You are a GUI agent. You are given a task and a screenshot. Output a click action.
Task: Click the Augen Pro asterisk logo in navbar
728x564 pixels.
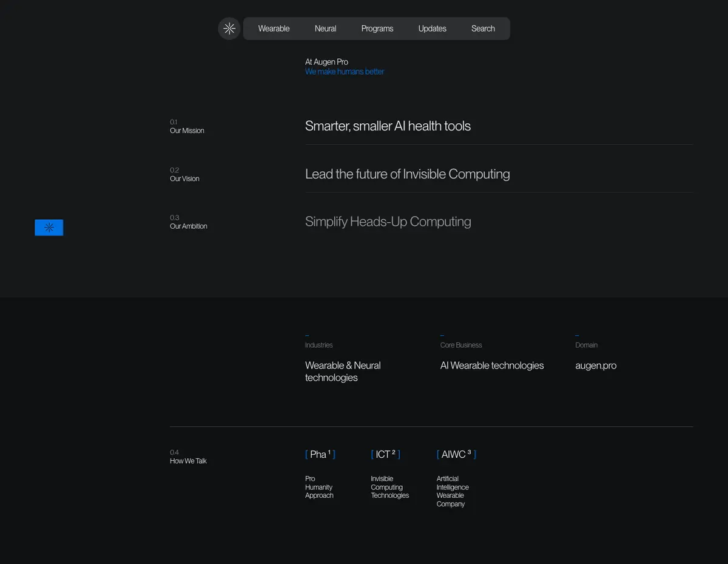coord(229,29)
